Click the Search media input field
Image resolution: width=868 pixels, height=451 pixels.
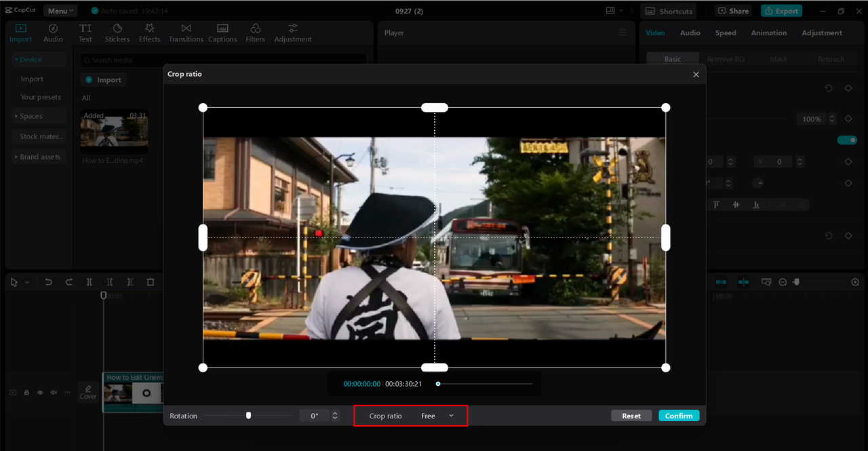coord(223,60)
